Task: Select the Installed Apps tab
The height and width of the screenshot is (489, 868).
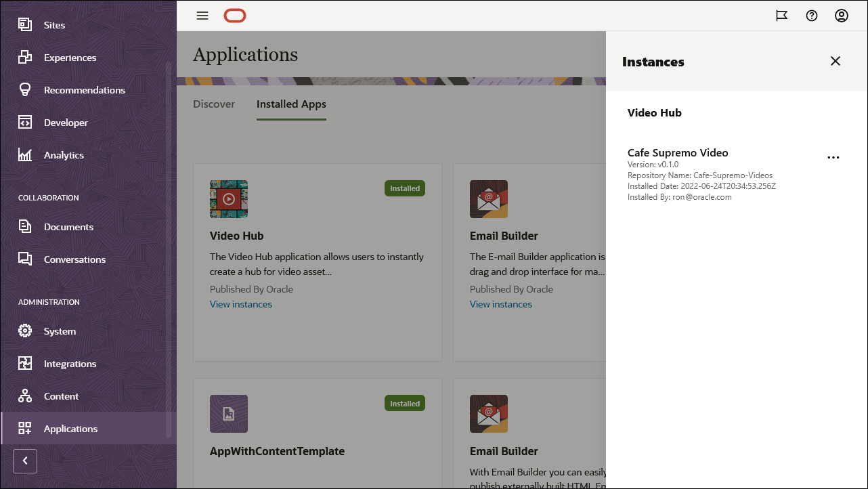Action: click(x=291, y=104)
